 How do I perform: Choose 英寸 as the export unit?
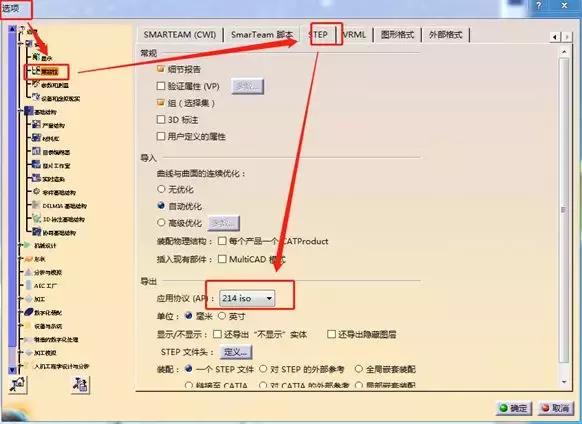(x=222, y=316)
